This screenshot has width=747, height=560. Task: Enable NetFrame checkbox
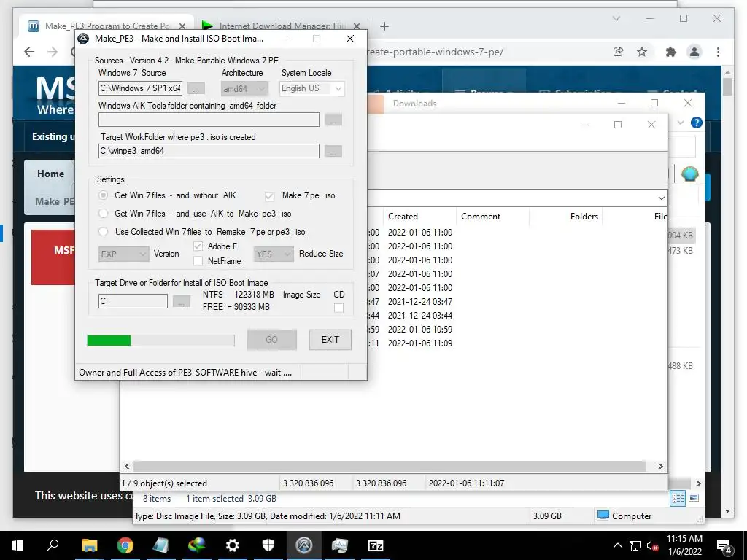pyautogui.click(x=198, y=261)
